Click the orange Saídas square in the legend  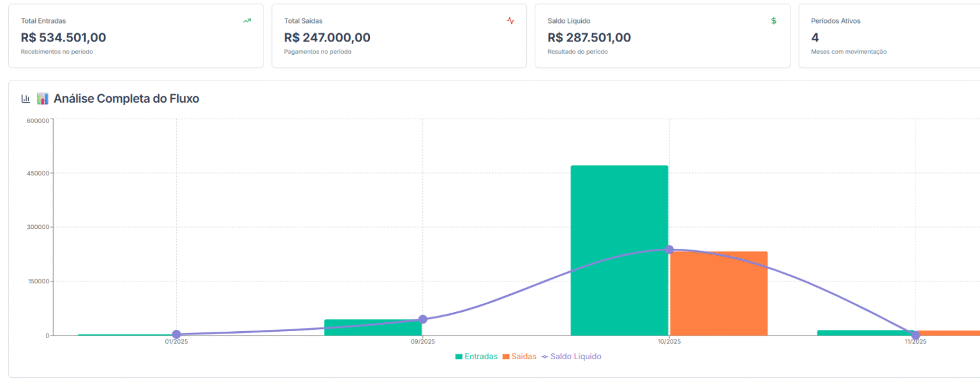pyautogui.click(x=506, y=357)
